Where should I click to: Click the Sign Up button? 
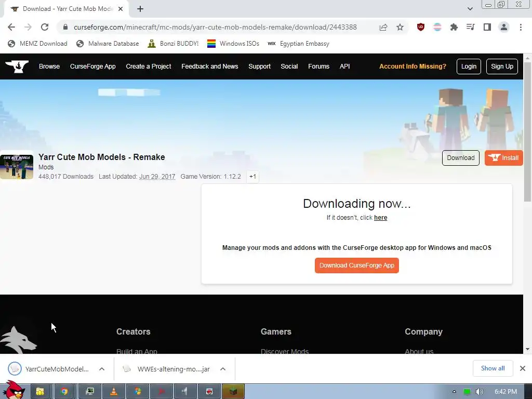502,66
